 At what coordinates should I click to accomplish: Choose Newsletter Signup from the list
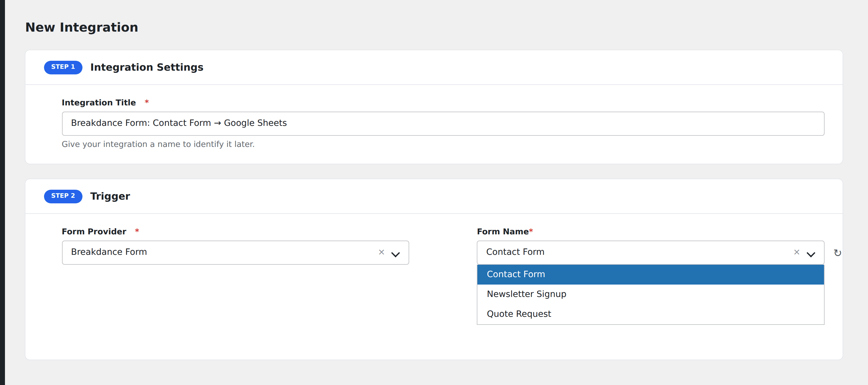650,294
